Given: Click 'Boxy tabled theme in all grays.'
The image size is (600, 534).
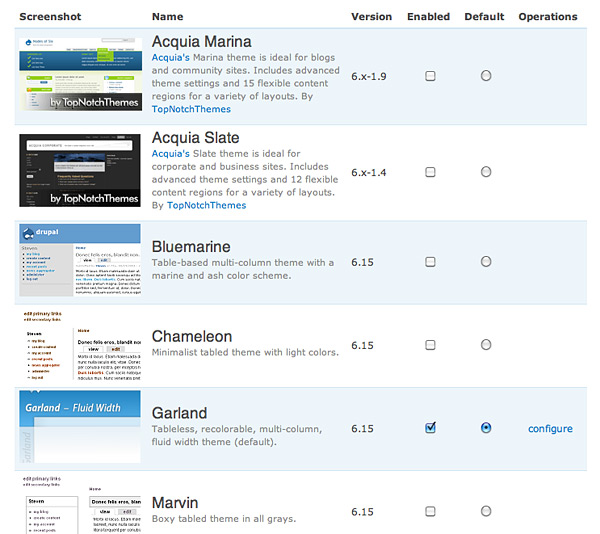Looking at the screenshot, I should coord(224,519).
